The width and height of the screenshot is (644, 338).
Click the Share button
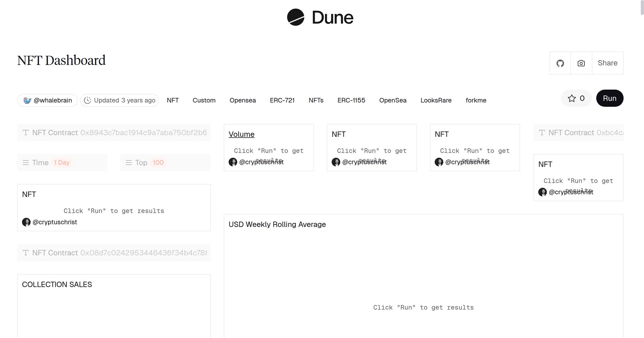[608, 63]
